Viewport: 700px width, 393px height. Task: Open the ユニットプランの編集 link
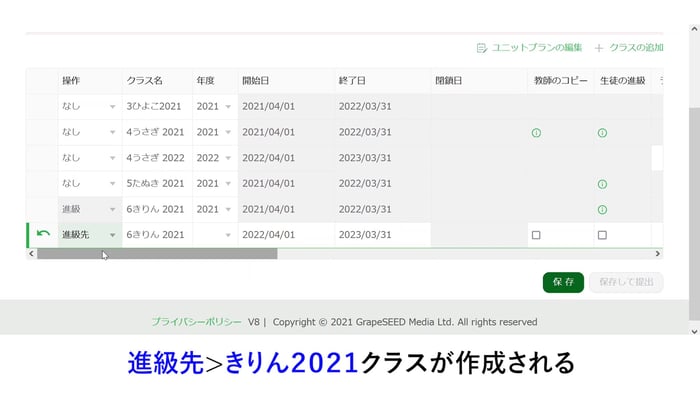[x=536, y=47]
